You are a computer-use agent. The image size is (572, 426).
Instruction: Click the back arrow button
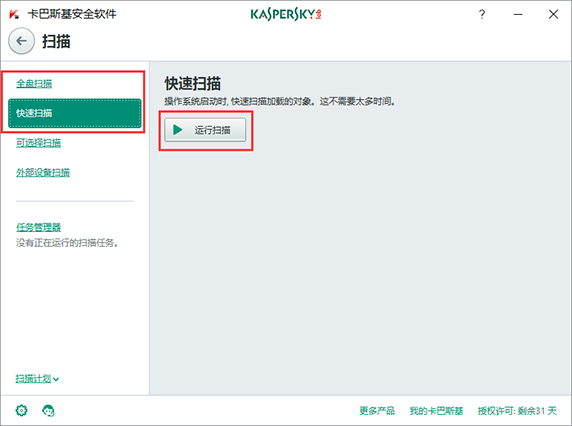pyautogui.click(x=22, y=41)
